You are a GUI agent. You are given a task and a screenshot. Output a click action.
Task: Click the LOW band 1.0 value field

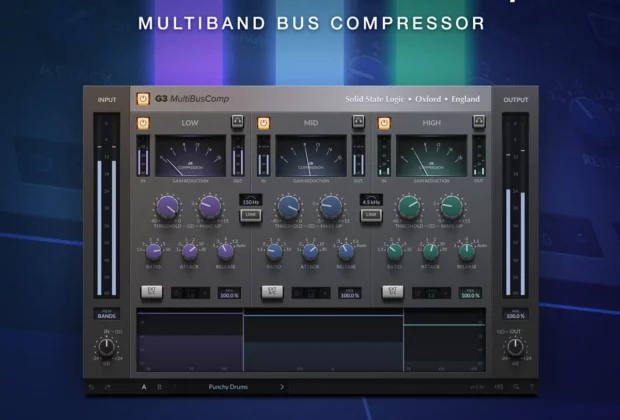coord(191,293)
